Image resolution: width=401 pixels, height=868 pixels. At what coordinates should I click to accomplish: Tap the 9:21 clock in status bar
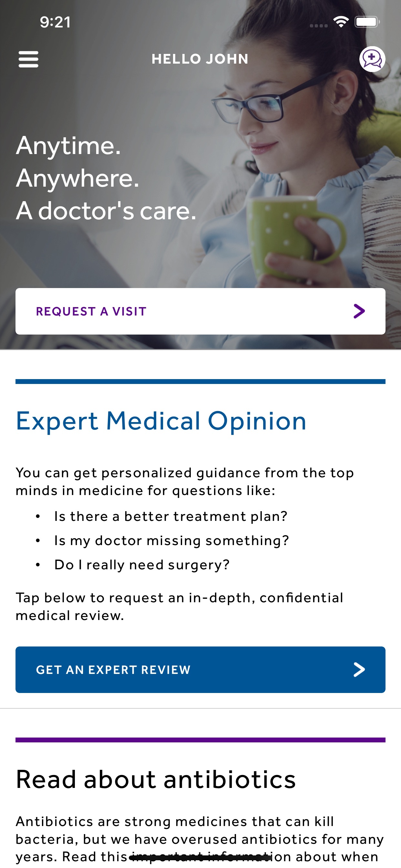click(x=55, y=22)
